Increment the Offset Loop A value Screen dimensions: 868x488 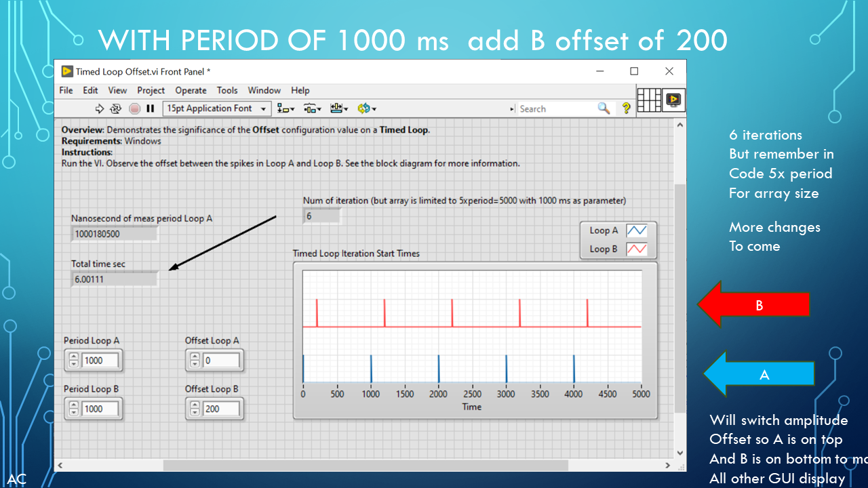pos(195,357)
